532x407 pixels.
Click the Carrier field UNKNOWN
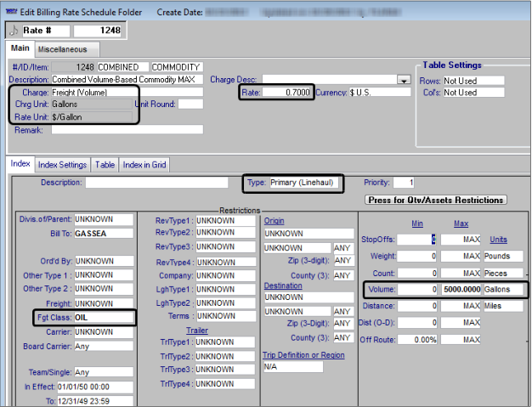[x=104, y=332]
